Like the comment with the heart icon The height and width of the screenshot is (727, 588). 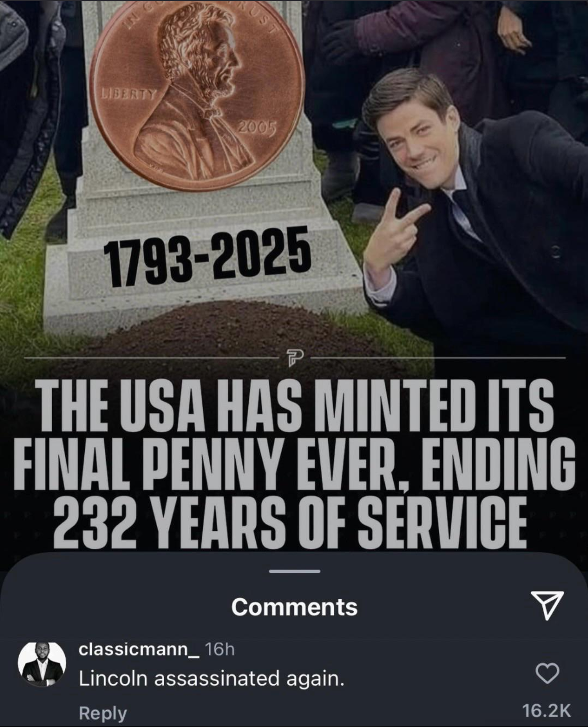tap(548, 673)
